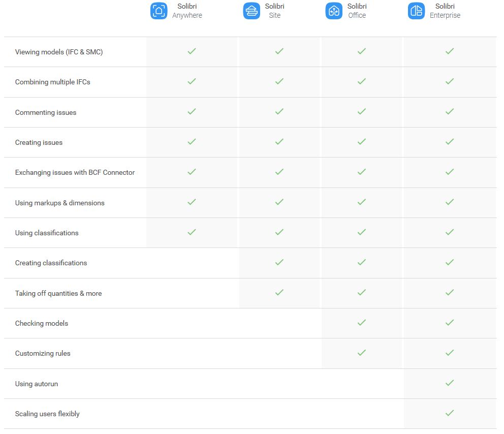Click Taking off quantities checkmark under Solibri Site
The image size is (504, 434).
[279, 292]
